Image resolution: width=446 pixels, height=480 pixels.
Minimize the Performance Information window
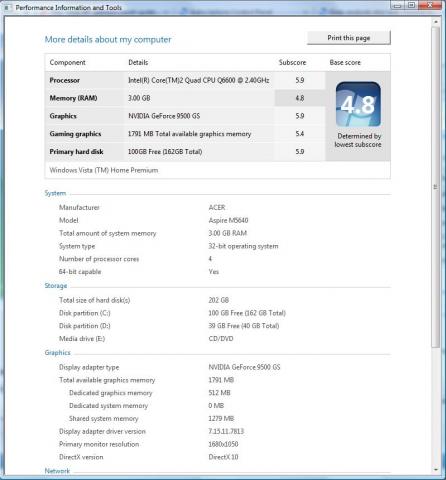pyautogui.click(x=397, y=5)
